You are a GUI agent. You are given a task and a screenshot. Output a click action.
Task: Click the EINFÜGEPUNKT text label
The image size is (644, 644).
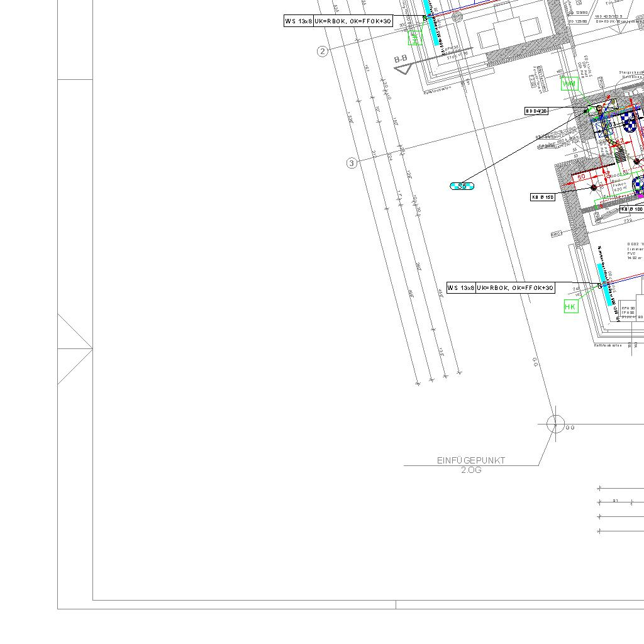point(471,460)
